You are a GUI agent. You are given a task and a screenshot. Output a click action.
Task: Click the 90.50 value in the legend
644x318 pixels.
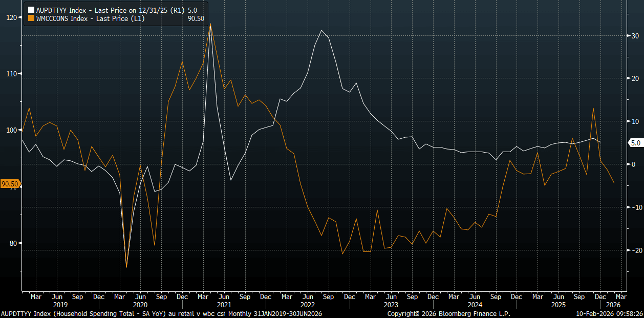point(196,18)
